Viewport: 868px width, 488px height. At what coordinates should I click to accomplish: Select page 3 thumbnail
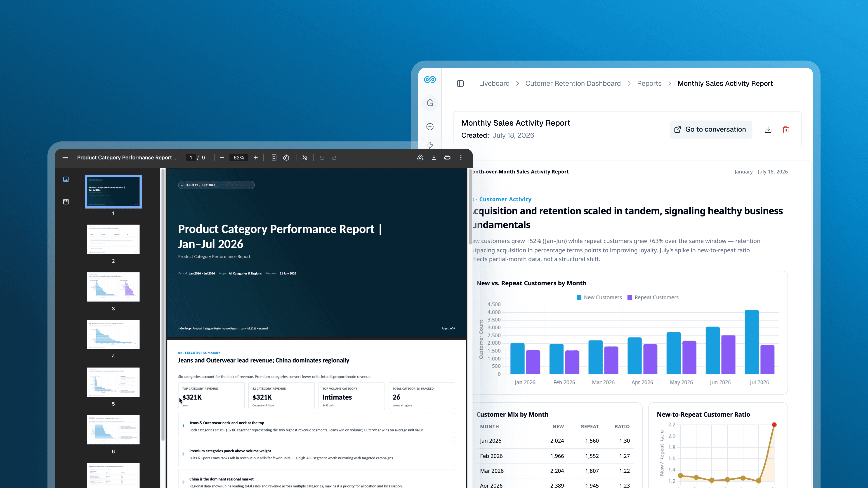[113, 287]
